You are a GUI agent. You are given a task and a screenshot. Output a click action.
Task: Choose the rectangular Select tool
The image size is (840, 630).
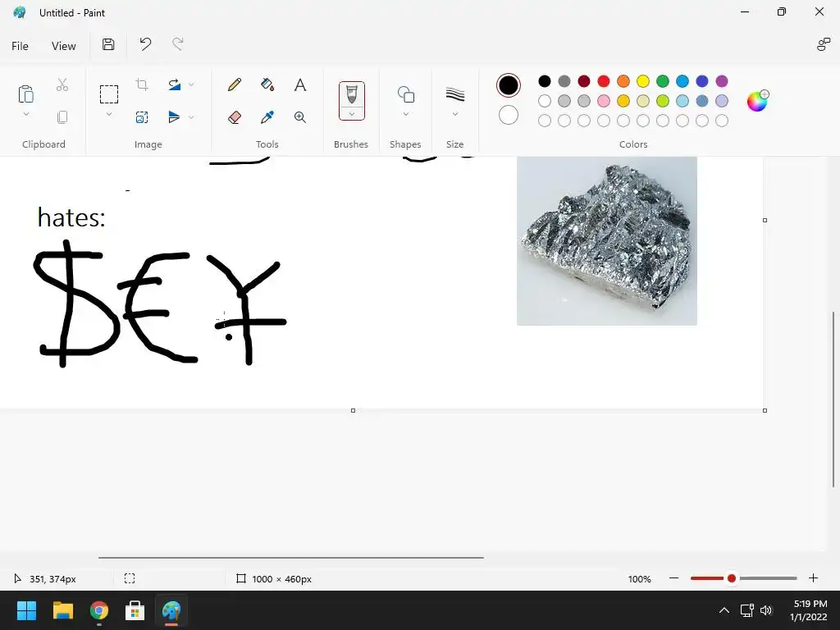tap(109, 94)
